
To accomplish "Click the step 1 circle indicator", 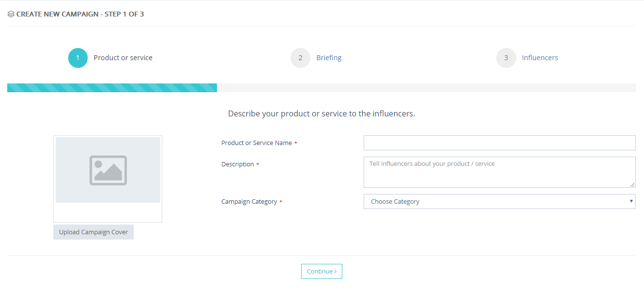I will click(78, 58).
